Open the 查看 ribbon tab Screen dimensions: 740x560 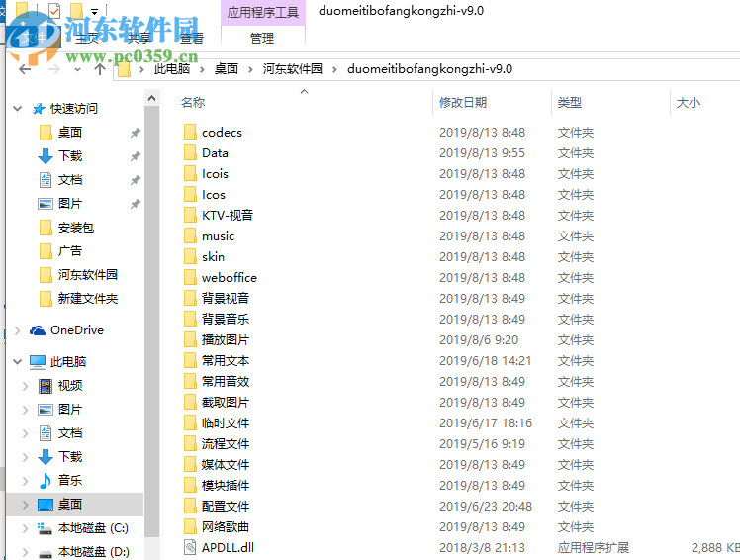[x=191, y=39]
